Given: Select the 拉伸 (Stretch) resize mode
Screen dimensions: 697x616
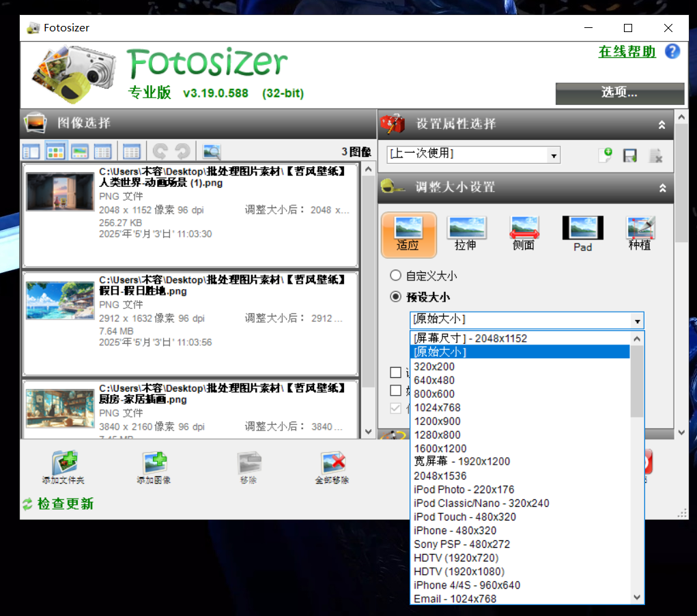Looking at the screenshot, I should 466,235.
